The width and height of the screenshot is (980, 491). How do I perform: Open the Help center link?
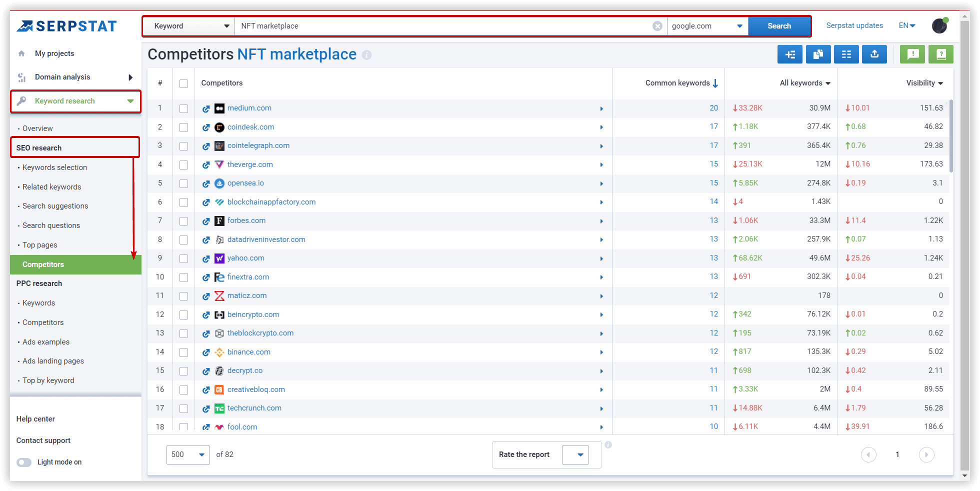coord(35,419)
